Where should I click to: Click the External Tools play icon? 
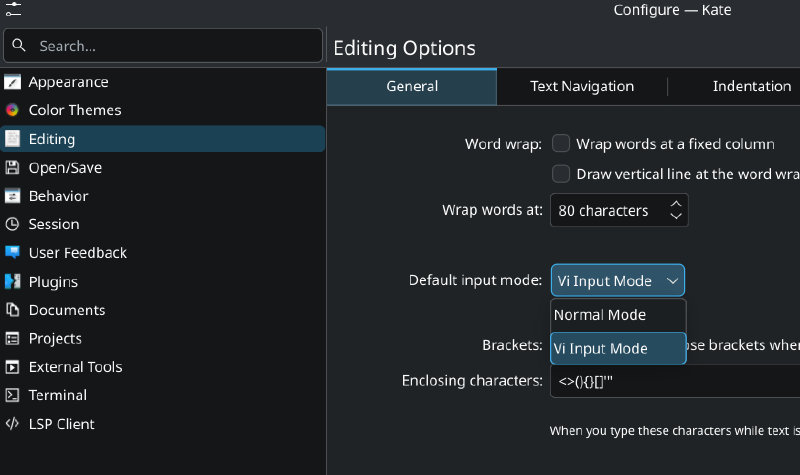tap(12, 367)
